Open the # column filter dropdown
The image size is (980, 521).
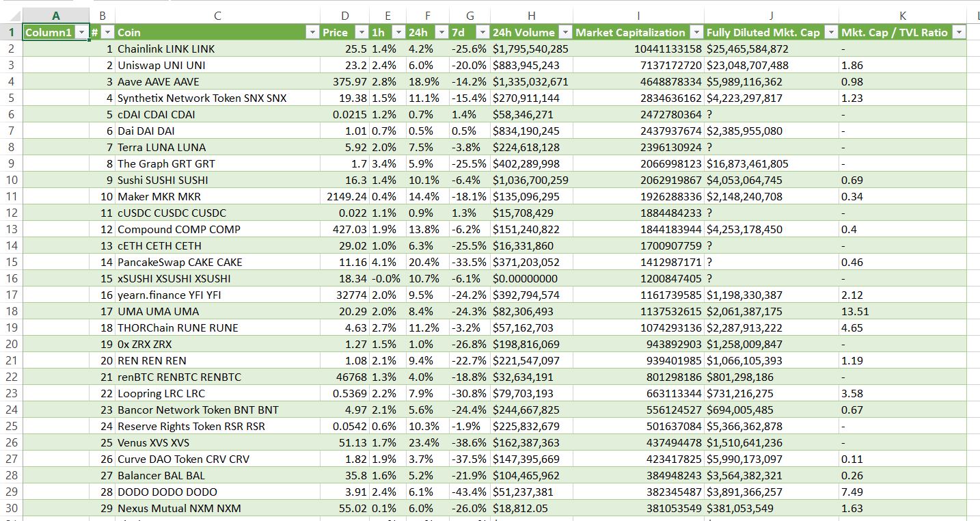click(x=107, y=32)
